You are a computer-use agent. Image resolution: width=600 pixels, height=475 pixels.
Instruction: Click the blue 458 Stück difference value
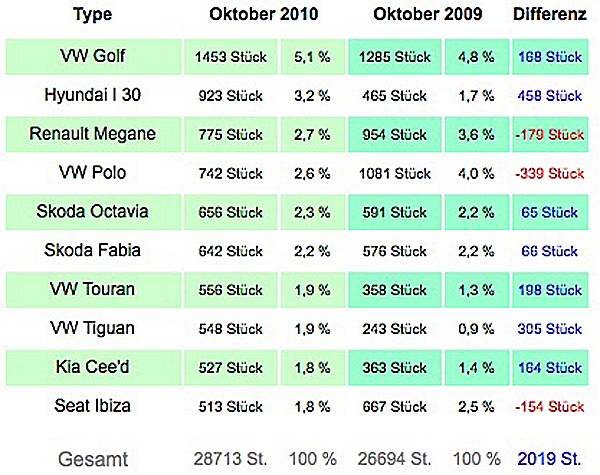coord(549,96)
